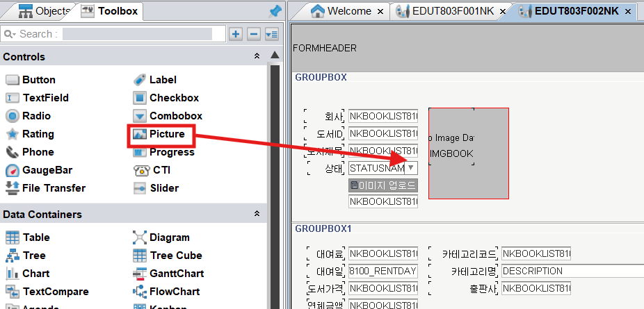The height and width of the screenshot is (309, 644).
Task: Select the GROUPBOX1 title
Action: 323,228
